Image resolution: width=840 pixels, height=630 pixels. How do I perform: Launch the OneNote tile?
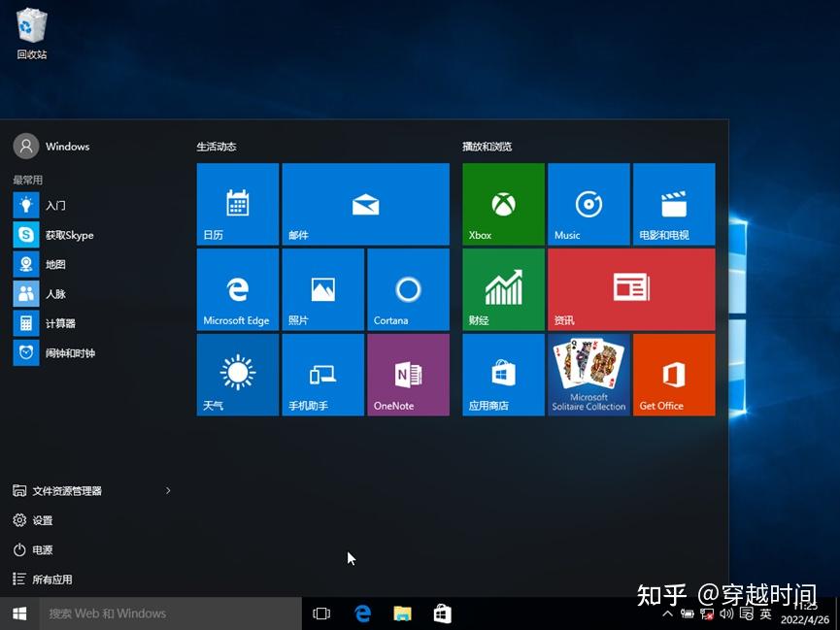pos(408,375)
